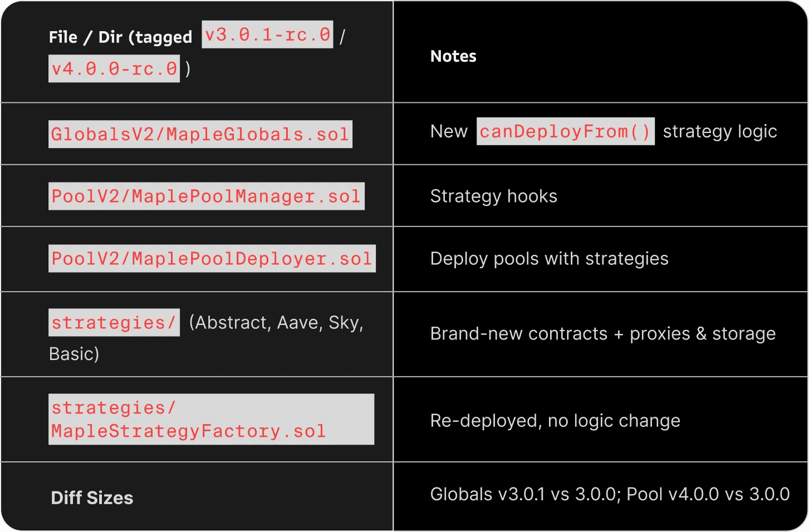Click Re-deployed, no logic change note
The width and height of the screenshot is (809, 532).
point(555,421)
